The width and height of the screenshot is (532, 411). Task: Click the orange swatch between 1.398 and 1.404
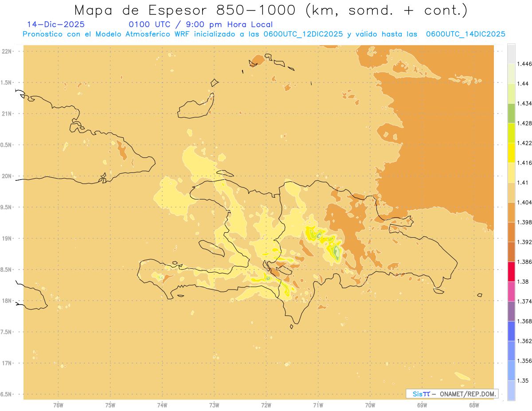pyautogui.click(x=511, y=212)
